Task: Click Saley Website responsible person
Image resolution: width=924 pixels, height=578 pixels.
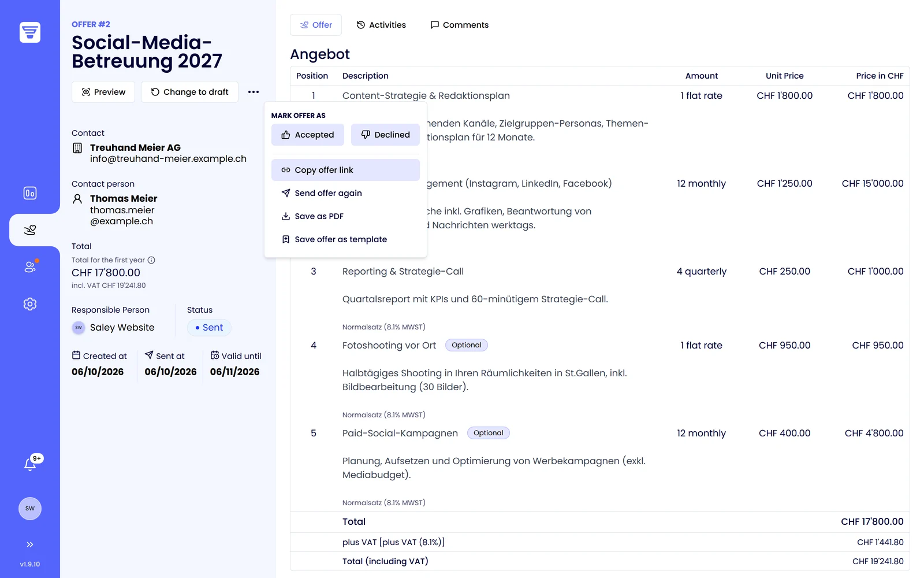Action: tap(113, 328)
